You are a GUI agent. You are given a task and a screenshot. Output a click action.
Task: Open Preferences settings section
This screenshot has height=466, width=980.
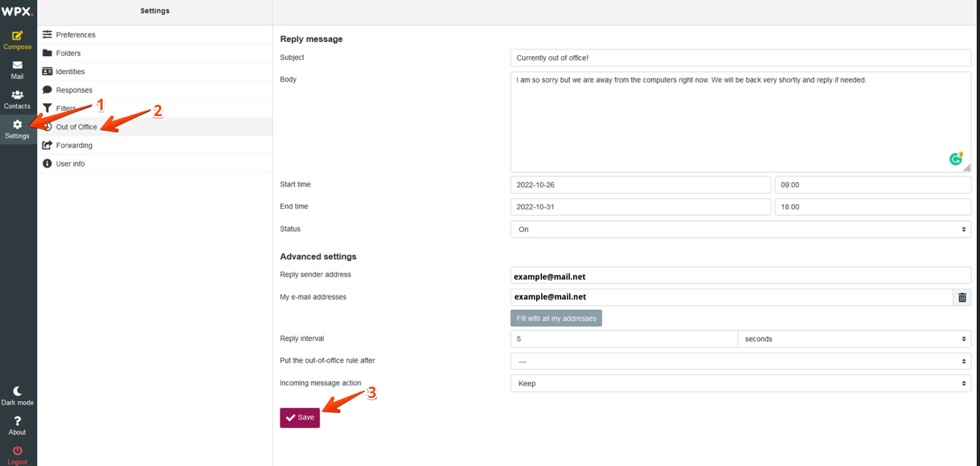(x=76, y=35)
